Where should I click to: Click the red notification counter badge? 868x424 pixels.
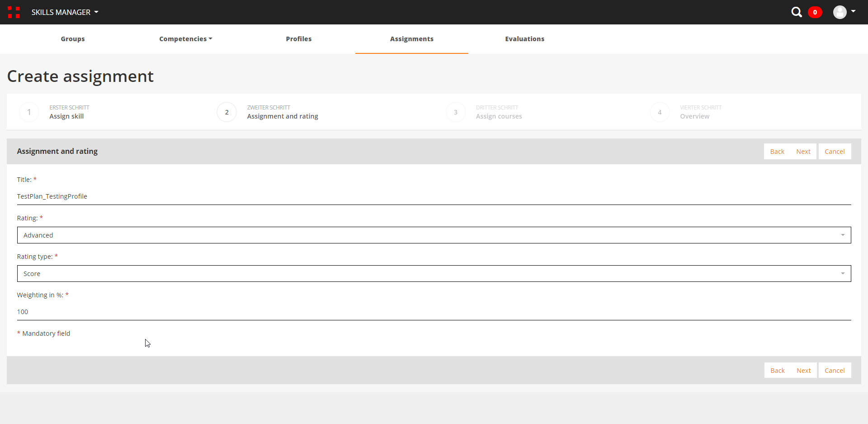click(x=815, y=12)
